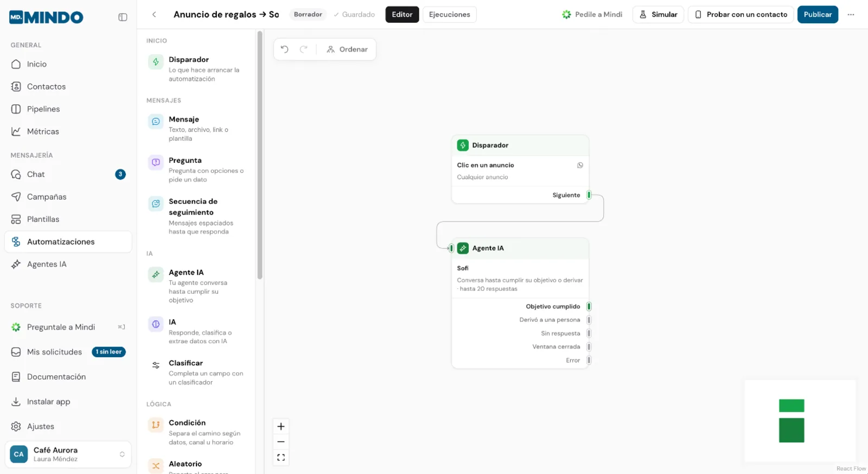Click the block palette scrollbar
Screen dimensions: 868x474
click(260, 155)
